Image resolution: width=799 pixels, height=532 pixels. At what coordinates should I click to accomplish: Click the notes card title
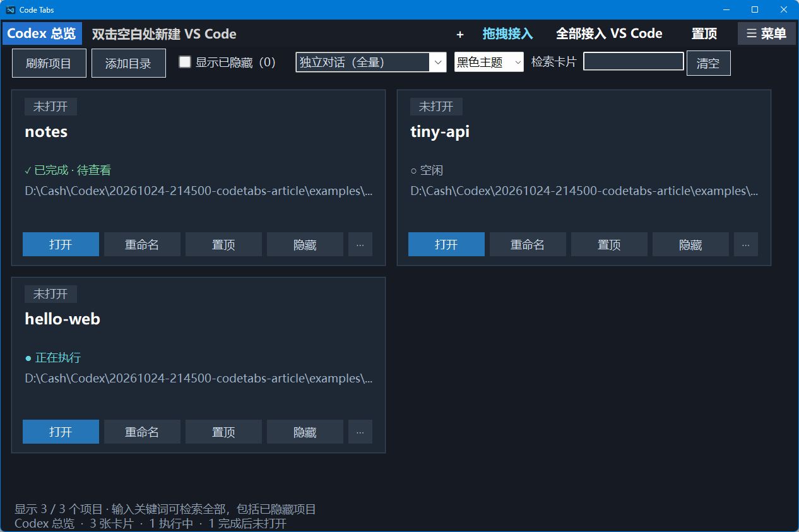click(x=46, y=132)
